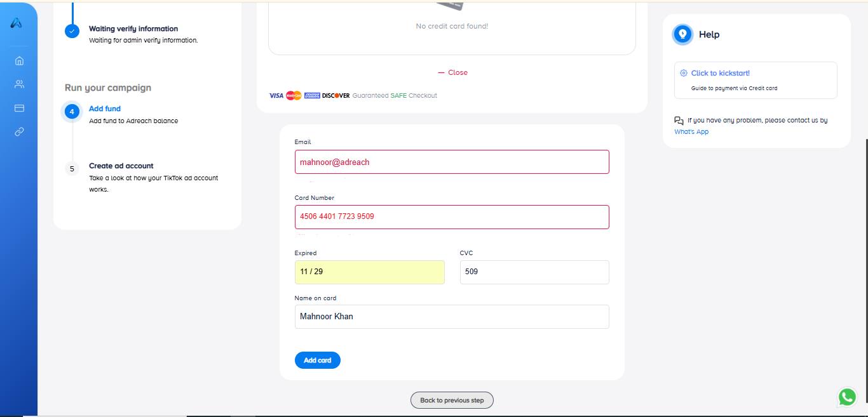Click the Waiting verify information checkmark

pos(72,30)
